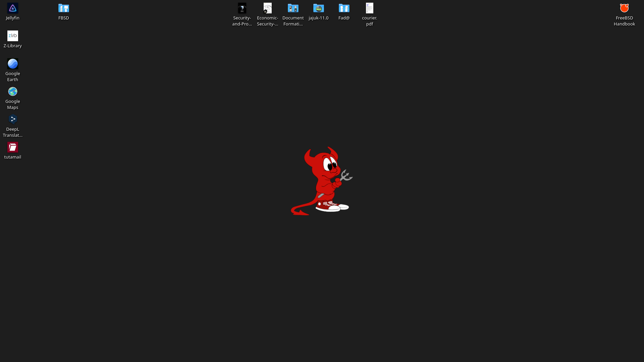Viewport: 644px width, 362px height.
Task: Click the 'courier.pdf' file name label
Action: point(369,21)
